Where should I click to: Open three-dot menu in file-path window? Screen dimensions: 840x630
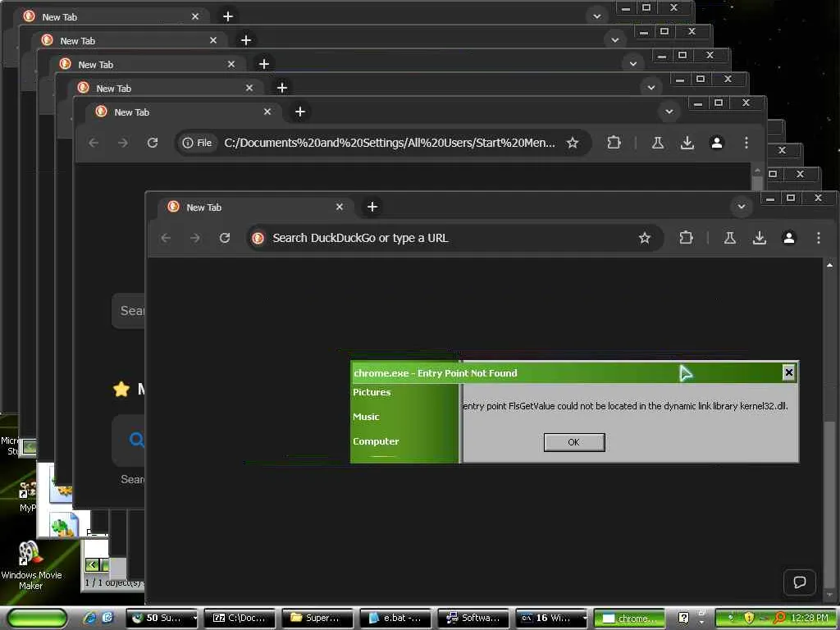click(746, 142)
